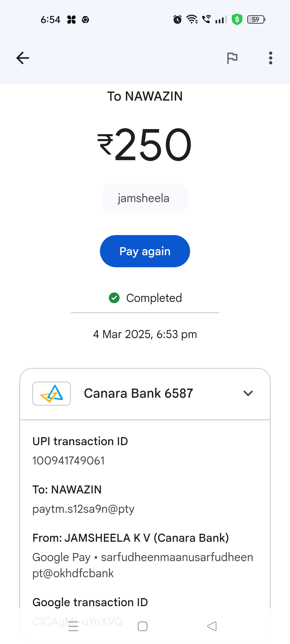Image resolution: width=290 pixels, height=644 pixels.
Task: Tap the flag report icon
Action: (232, 58)
